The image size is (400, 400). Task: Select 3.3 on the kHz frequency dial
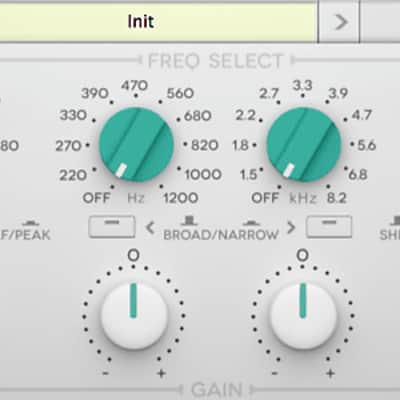pos(302,86)
